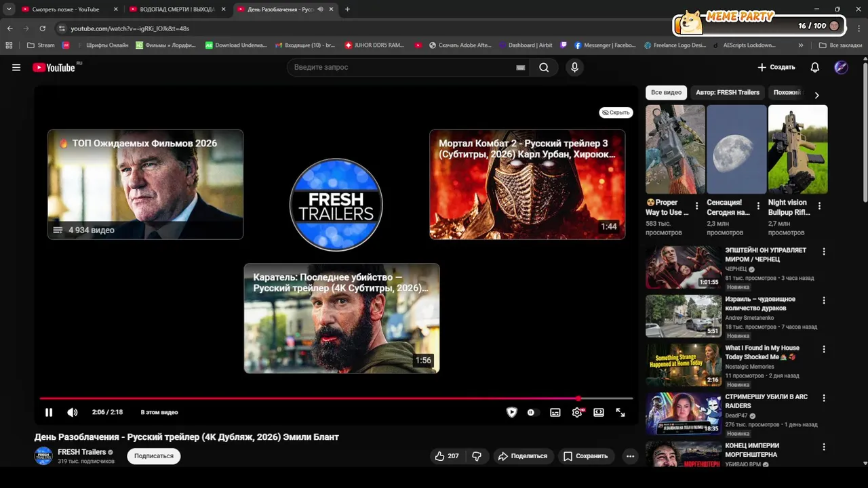Screen dimensions: 868x488
Task: Select the 'Похожий' filter chip
Action: tap(787, 92)
